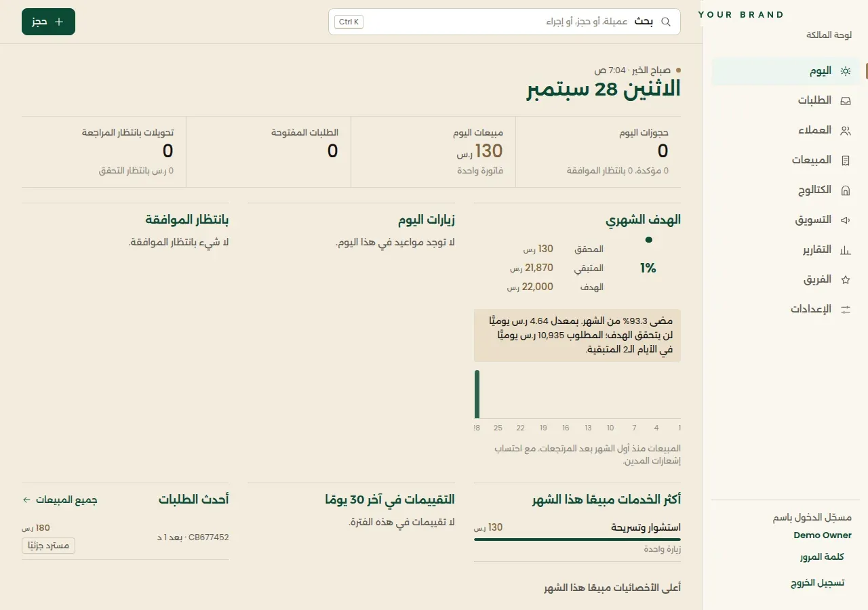The image size is (868, 610).
Task: Open the الكتالوج page
Action: 785,190
